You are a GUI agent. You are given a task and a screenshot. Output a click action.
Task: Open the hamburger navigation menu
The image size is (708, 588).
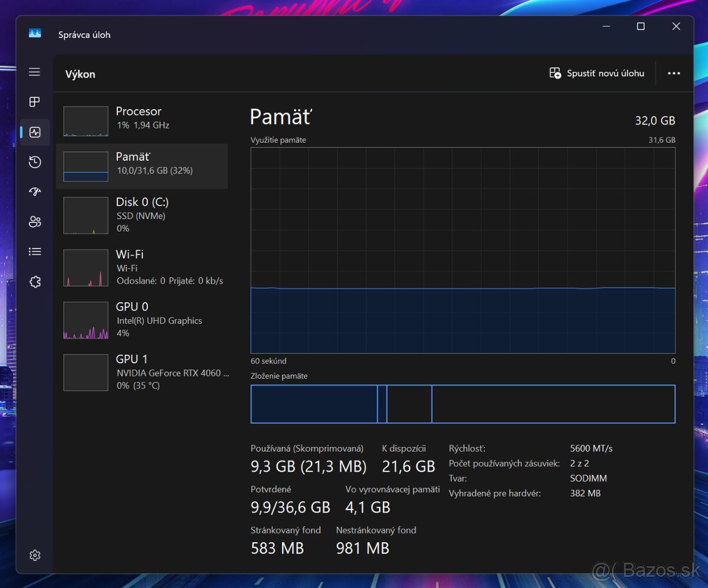[x=35, y=72]
